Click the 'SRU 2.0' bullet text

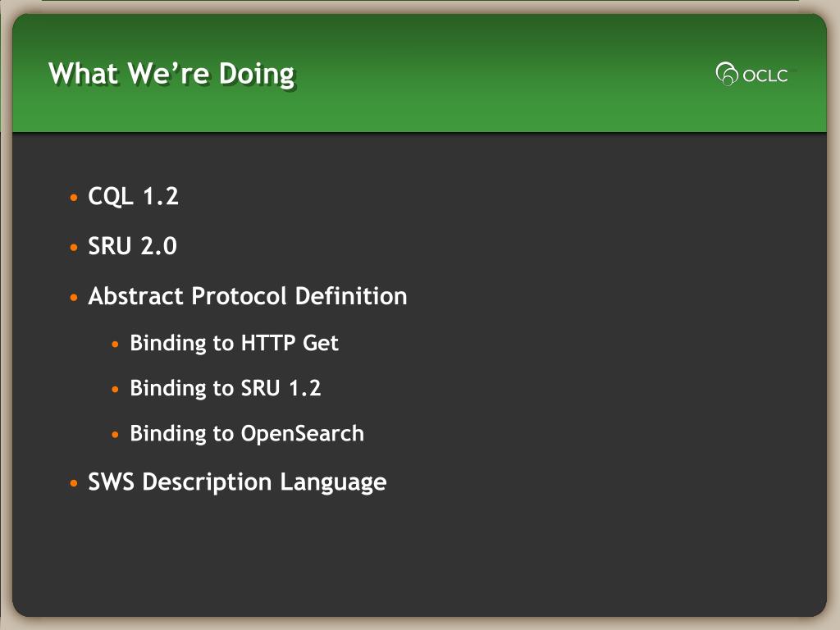[x=132, y=246]
